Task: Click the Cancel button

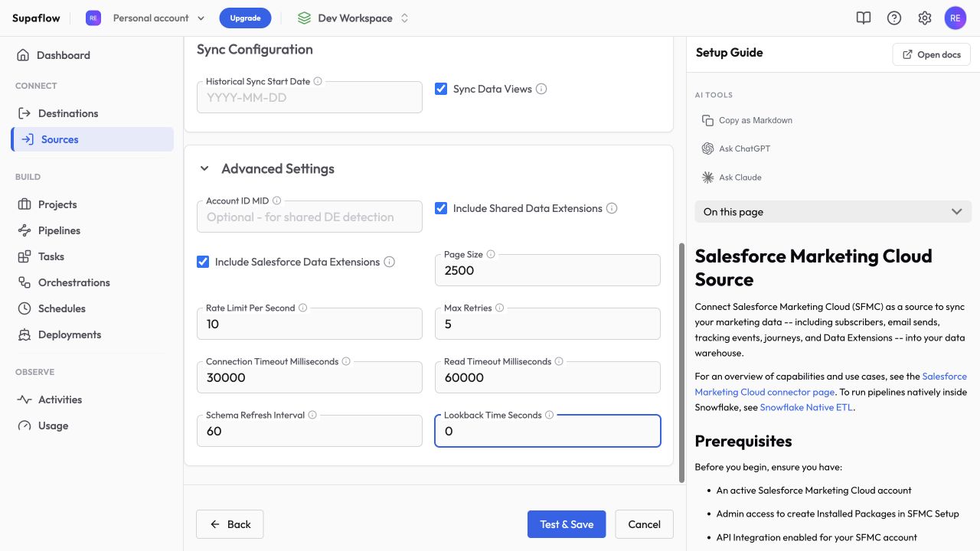Action: coord(644,524)
